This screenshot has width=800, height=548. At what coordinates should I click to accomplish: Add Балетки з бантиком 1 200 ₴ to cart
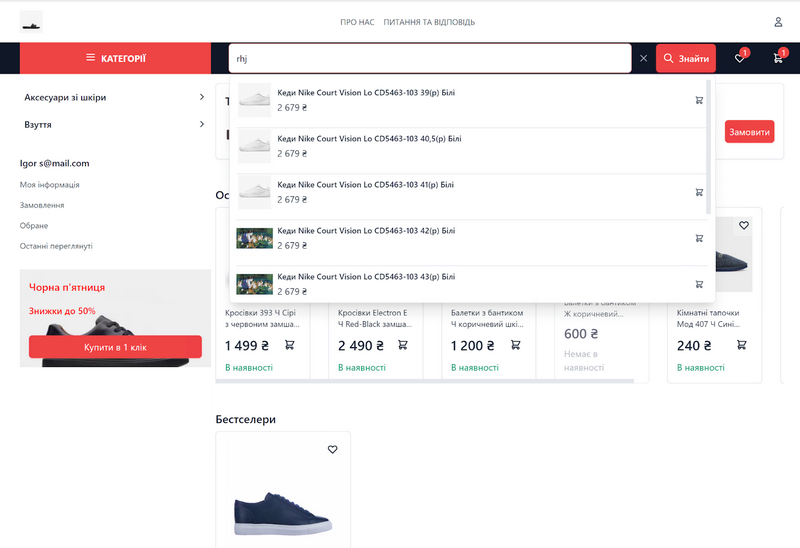pos(515,345)
